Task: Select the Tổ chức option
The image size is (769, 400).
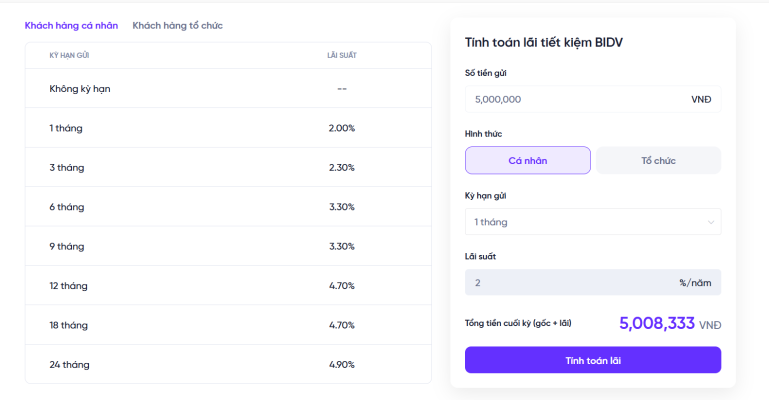Action: [x=659, y=160]
